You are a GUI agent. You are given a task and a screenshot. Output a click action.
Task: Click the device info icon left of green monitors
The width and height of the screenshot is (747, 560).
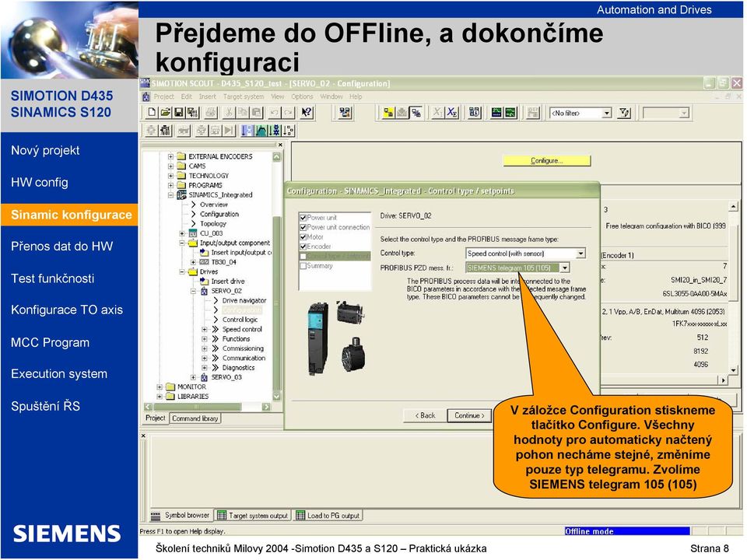[475, 113]
